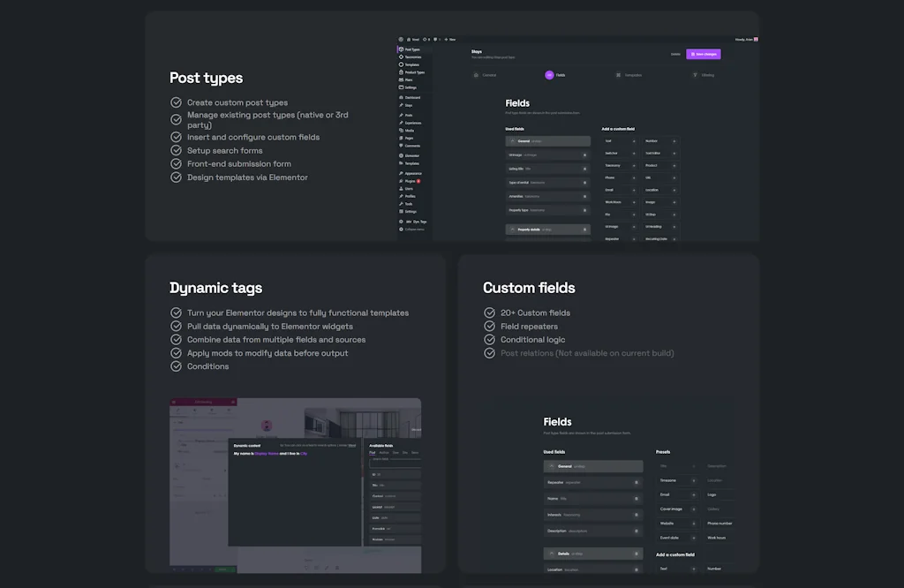Click the General tab home icon

[x=477, y=75]
